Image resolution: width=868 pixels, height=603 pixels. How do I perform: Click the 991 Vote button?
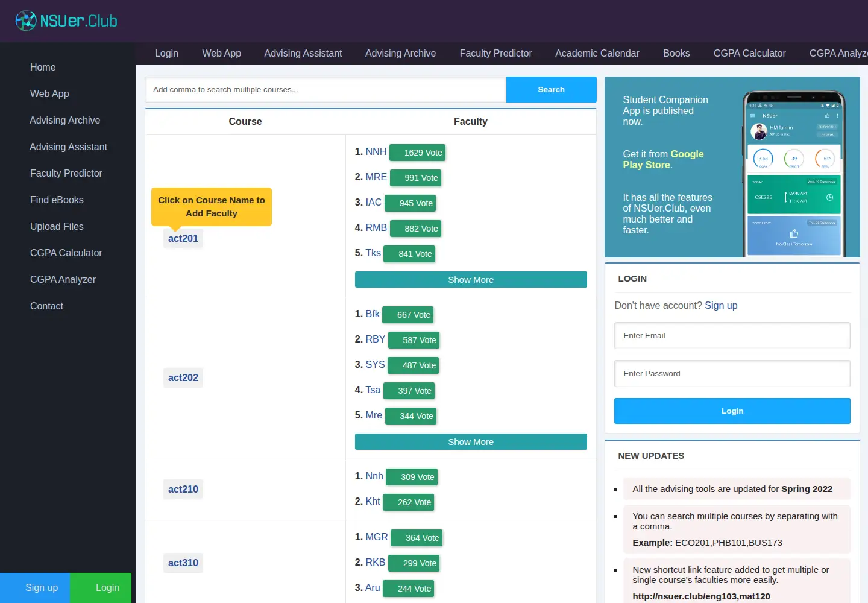tap(416, 178)
